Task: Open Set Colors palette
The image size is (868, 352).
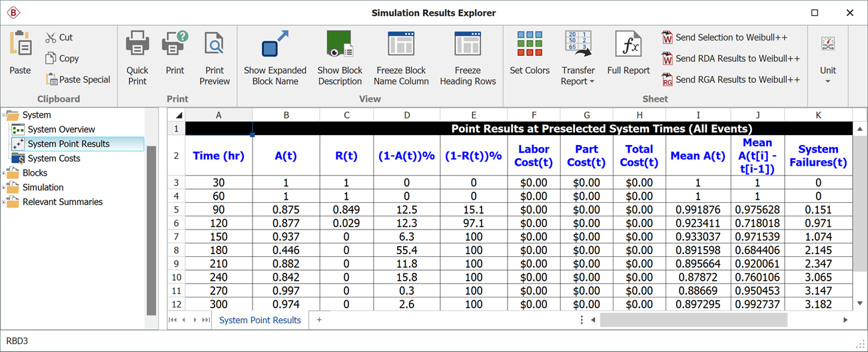Action: tap(530, 45)
